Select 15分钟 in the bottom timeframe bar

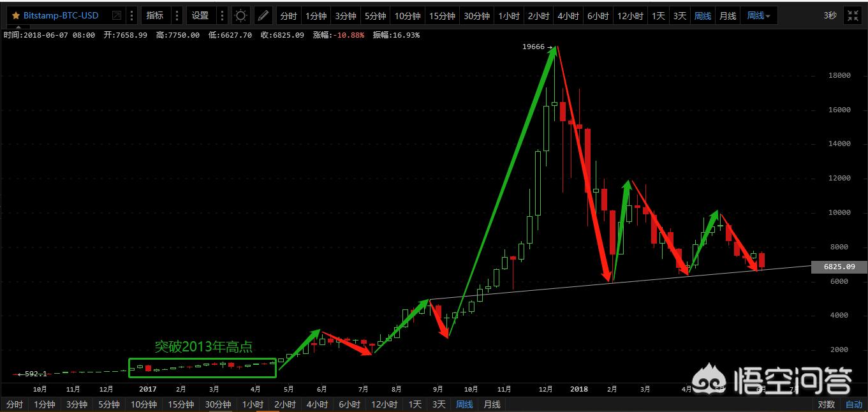pos(181,404)
